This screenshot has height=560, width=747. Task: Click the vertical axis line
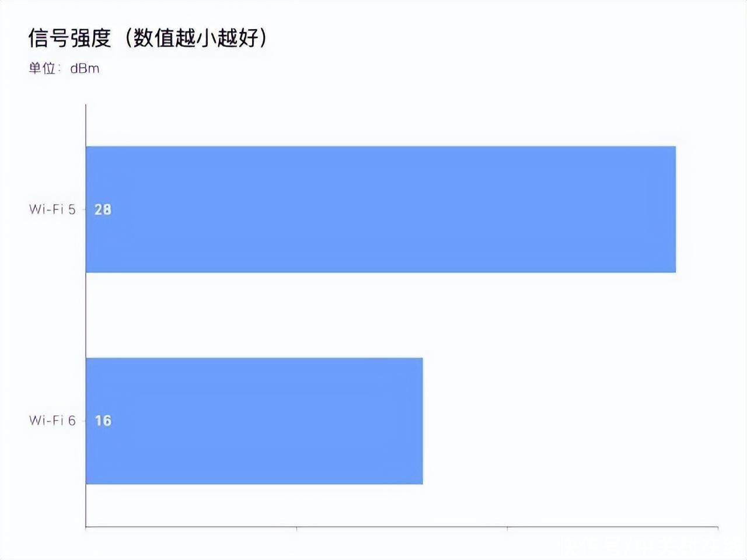click(x=86, y=316)
